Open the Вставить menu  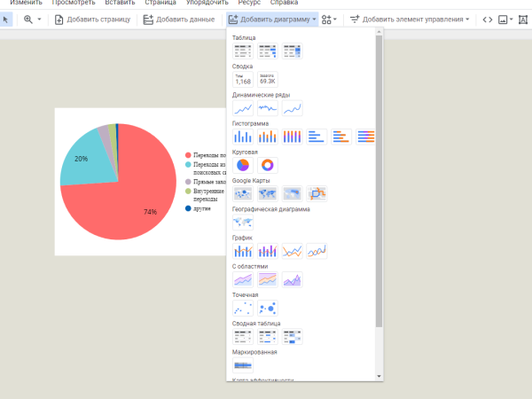[120, 4]
